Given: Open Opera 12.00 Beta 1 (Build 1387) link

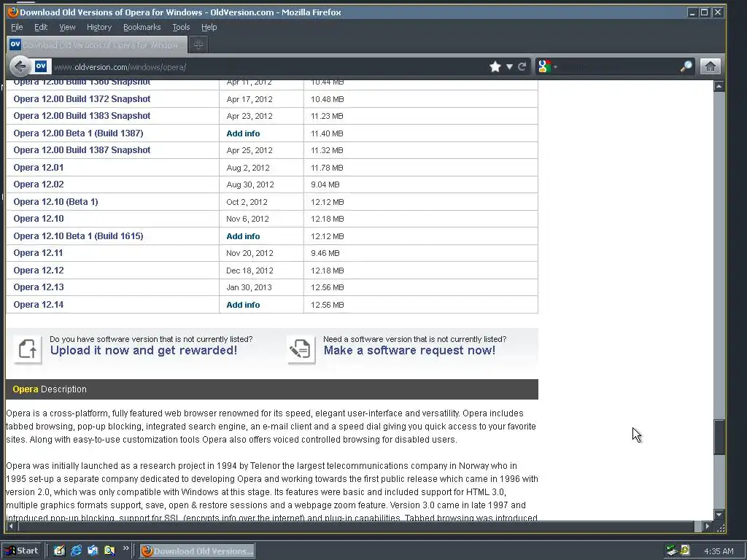Looking at the screenshot, I should pos(78,133).
